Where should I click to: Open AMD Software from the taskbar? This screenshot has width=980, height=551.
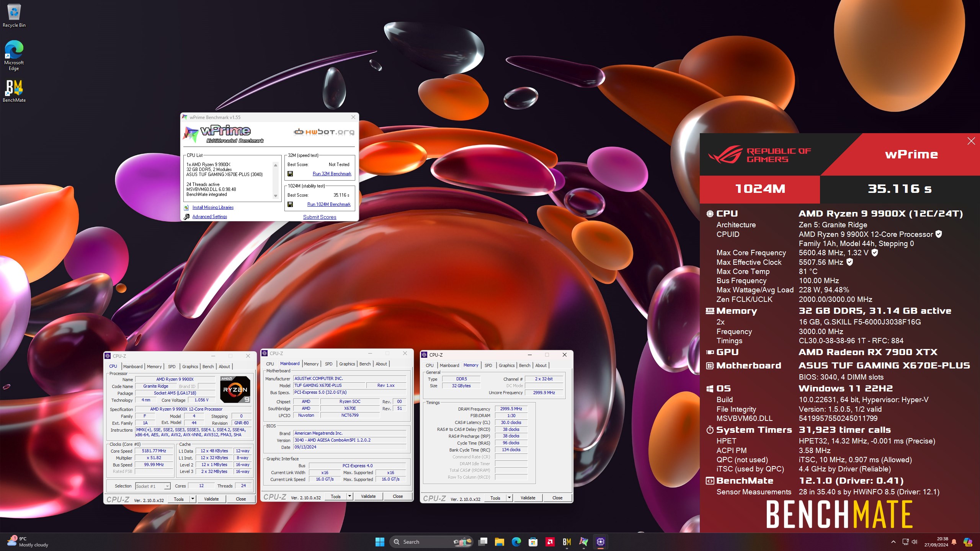(x=550, y=542)
